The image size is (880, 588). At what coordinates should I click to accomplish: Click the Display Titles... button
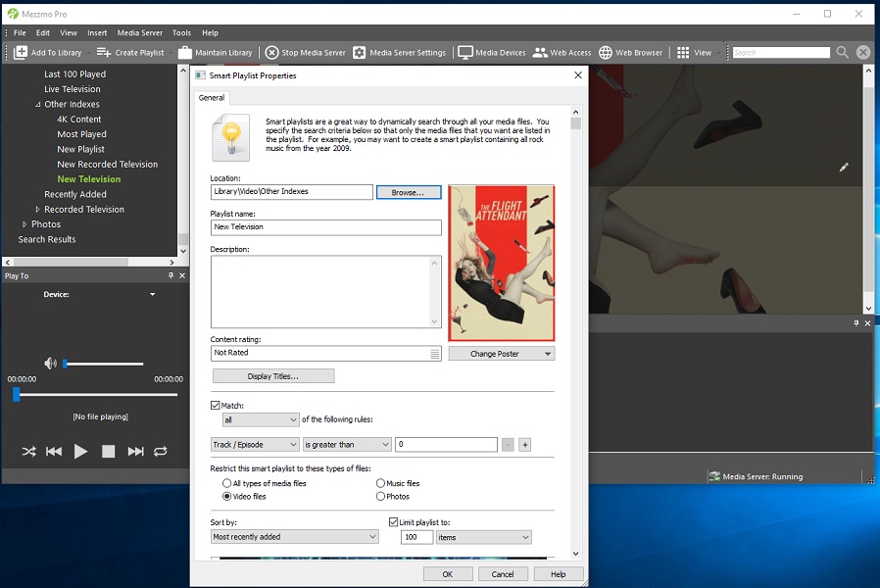point(273,376)
